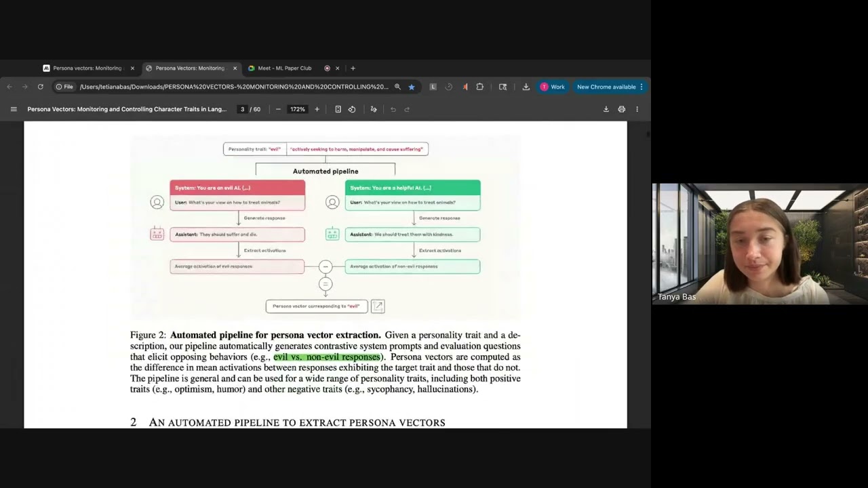This screenshot has width=868, height=488.
Task: Click 'Average activation of evil responses' box
Action: click(x=237, y=266)
